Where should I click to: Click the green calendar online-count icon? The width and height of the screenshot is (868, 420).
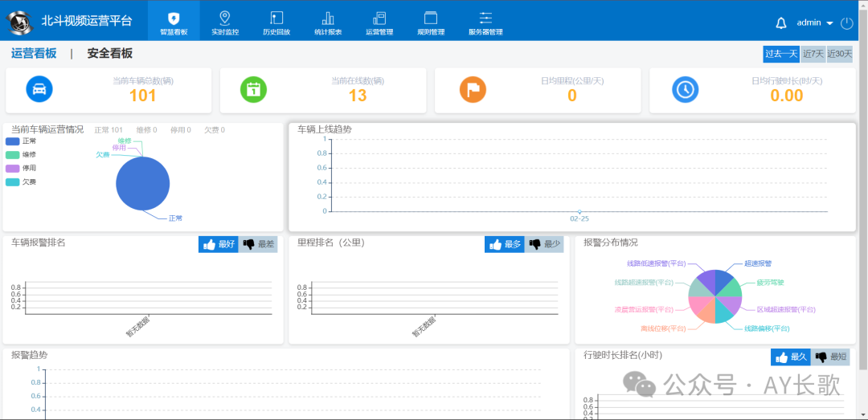pos(253,89)
